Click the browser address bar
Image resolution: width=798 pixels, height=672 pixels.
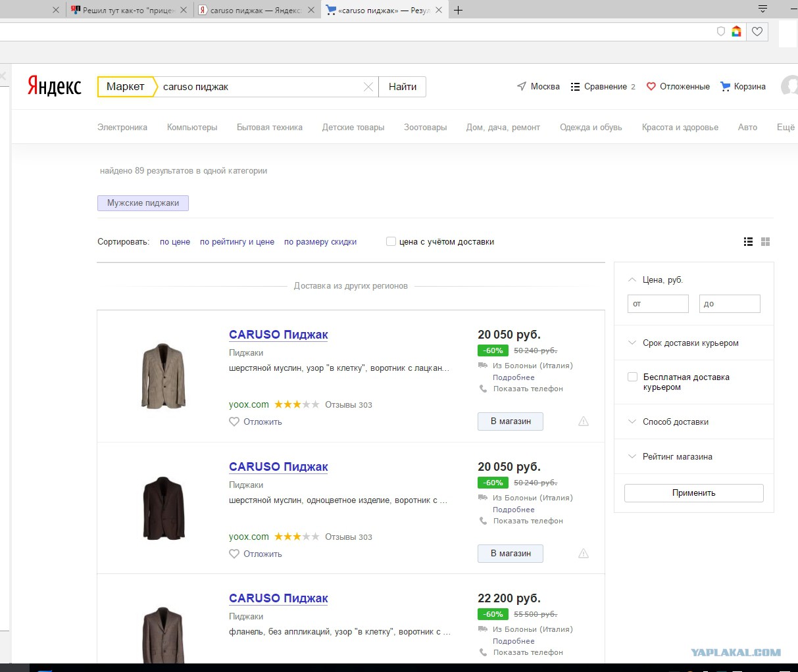355,31
